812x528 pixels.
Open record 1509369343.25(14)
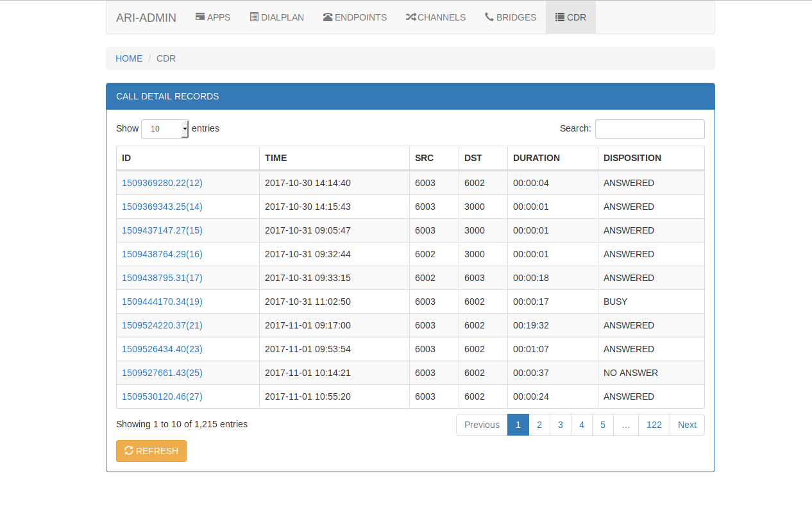162,207
